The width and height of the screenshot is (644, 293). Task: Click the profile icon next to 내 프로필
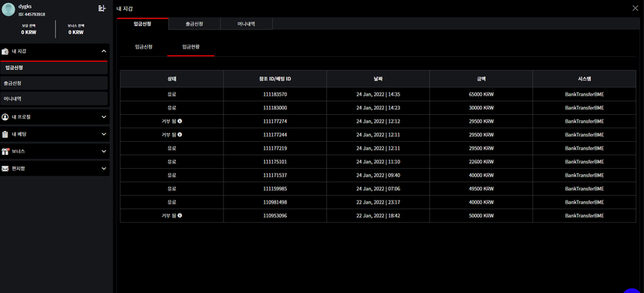pyautogui.click(x=5, y=116)
